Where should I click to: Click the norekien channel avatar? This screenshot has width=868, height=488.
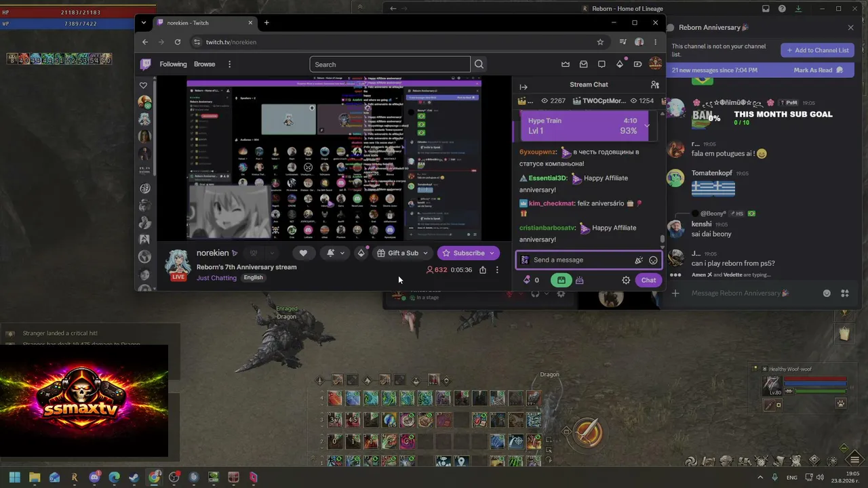point(178,264)
